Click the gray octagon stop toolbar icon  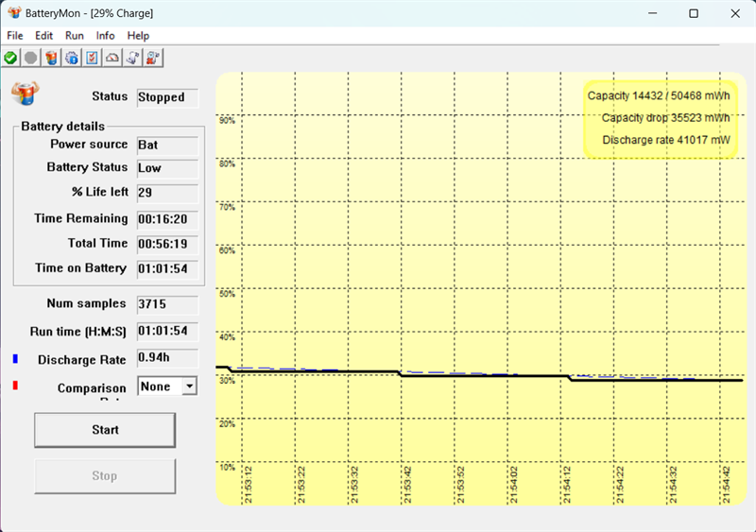pyautogui.click(x=31, y=58)
